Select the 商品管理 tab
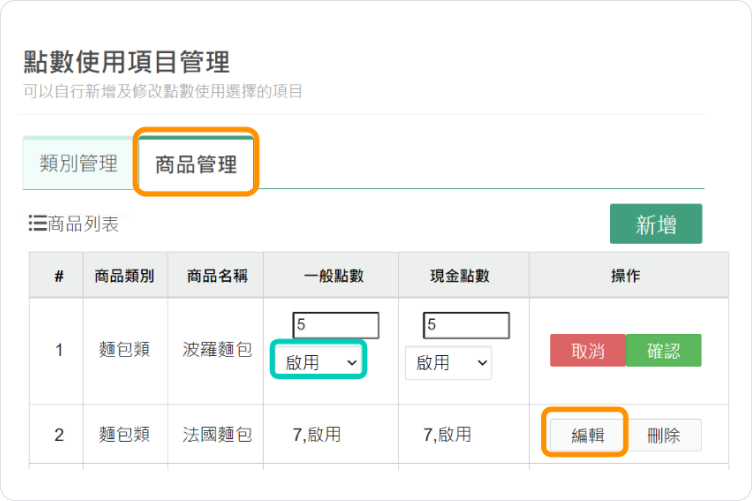The image size is (752, 501). click(196, 164)
